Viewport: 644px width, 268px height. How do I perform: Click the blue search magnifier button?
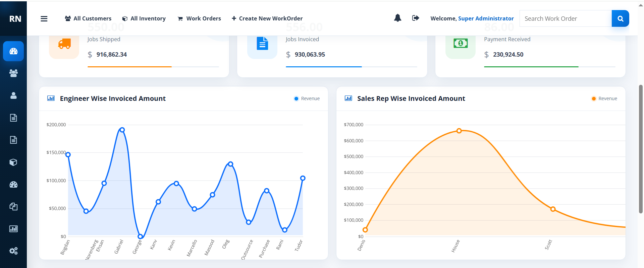621,18
